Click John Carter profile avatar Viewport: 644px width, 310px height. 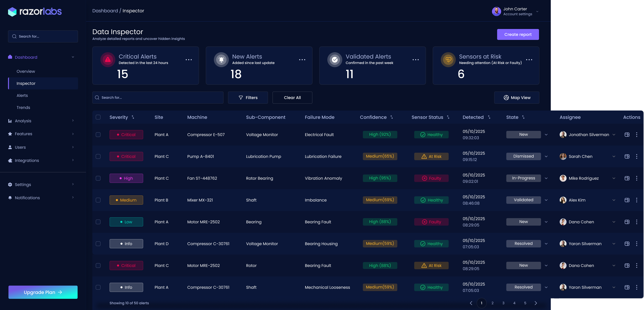tap(497, 11)
